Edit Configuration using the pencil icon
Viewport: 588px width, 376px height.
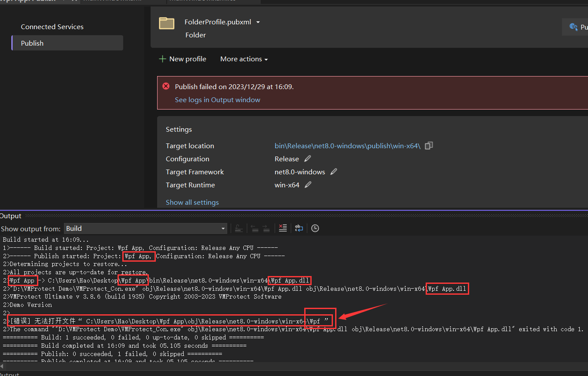coord(308,159)
